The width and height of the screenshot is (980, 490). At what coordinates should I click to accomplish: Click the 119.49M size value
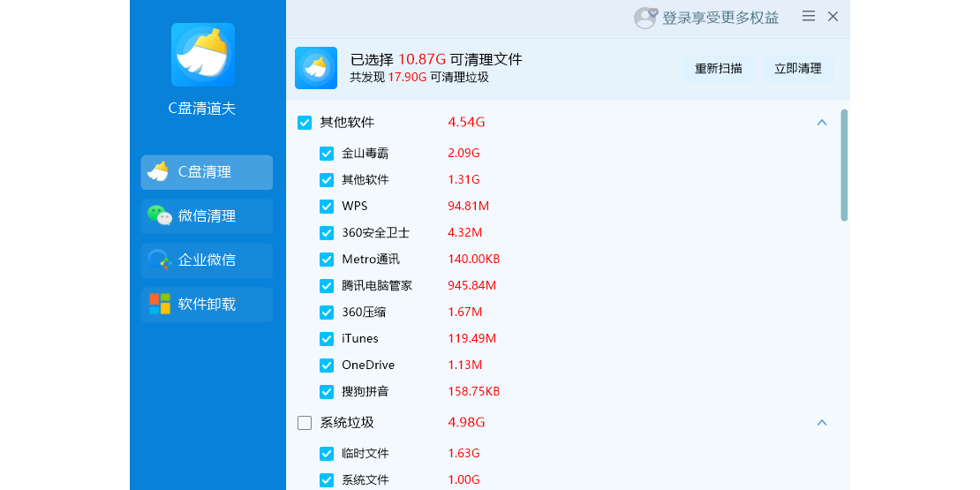[471, 339]
